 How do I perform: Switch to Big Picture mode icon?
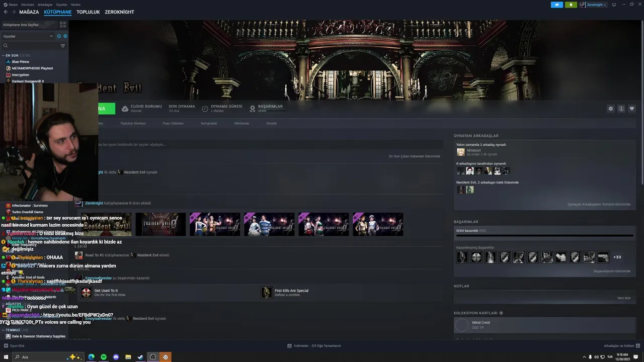pos(615,5)
